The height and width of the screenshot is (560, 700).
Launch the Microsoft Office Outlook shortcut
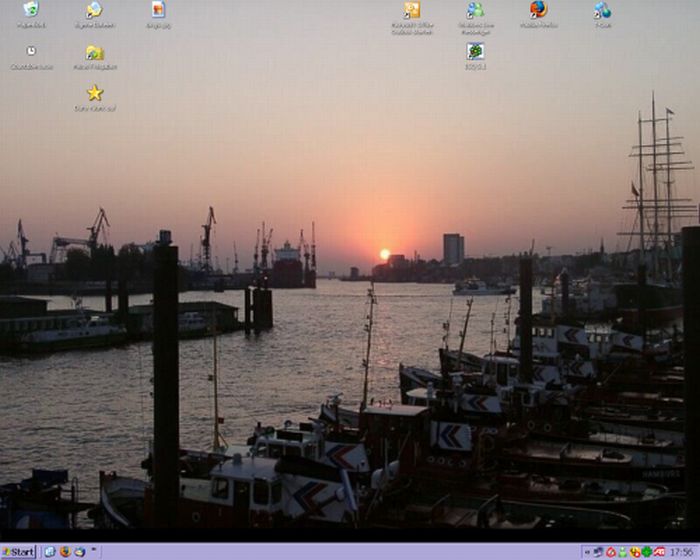click(412, 11)
